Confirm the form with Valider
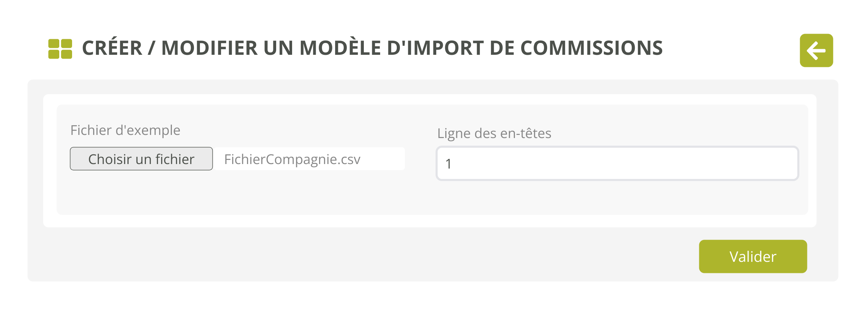 753,256
